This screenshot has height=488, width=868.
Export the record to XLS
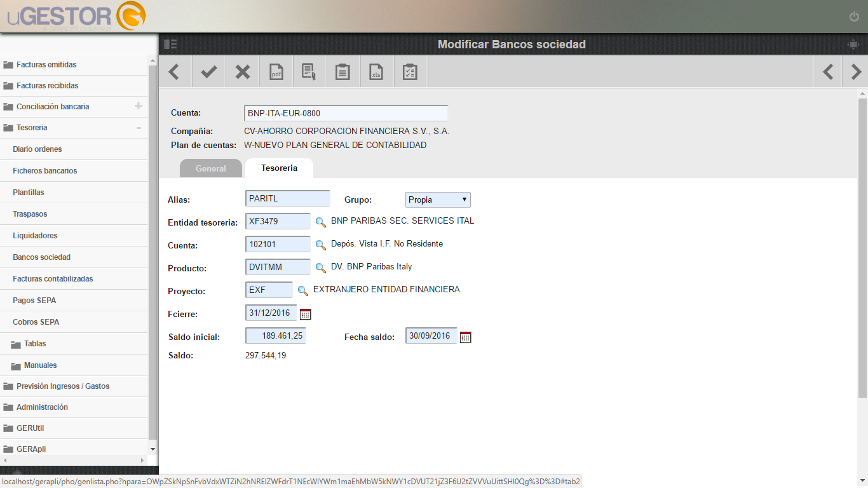pos(377,72)
